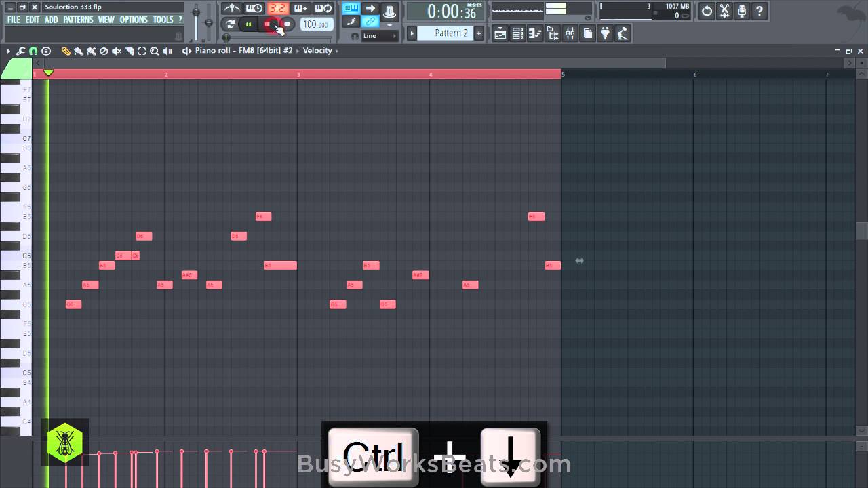868x488 pixels.
Task: Open the PATTERNS menu
Action: tap(78, 20)
